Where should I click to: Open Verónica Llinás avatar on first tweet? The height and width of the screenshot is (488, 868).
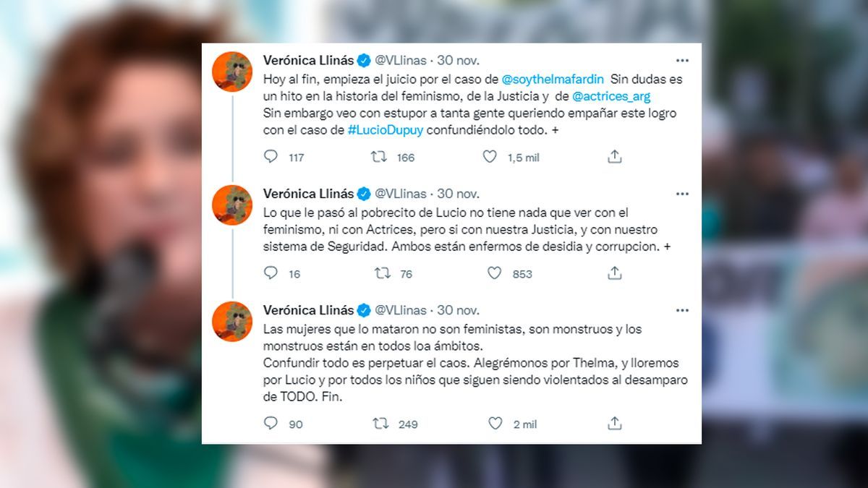[x=231, y=72]
